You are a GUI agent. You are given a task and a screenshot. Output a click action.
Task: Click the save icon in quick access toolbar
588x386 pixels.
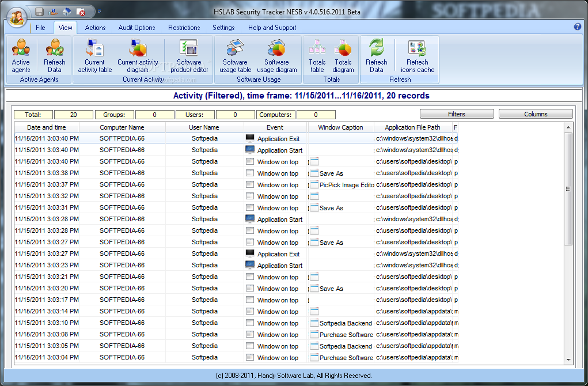[39, 12]
